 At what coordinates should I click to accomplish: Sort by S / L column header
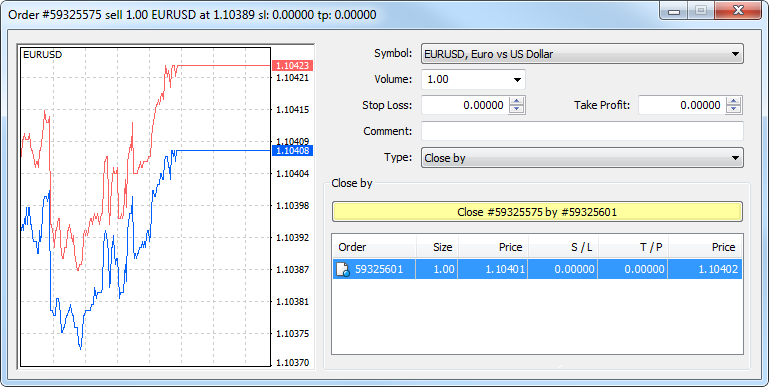pyautogui.click(x=563, y=247)
